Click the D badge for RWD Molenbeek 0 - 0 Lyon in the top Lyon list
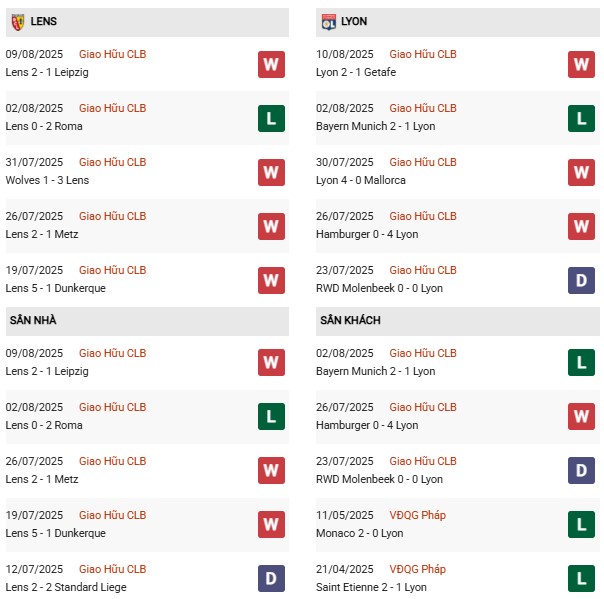The height and width of the screenshot is (599, 604). tap(581, 281)
